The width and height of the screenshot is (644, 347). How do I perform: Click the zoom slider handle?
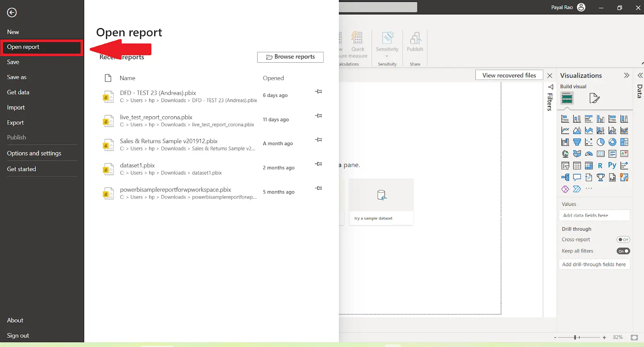point(575,337)
